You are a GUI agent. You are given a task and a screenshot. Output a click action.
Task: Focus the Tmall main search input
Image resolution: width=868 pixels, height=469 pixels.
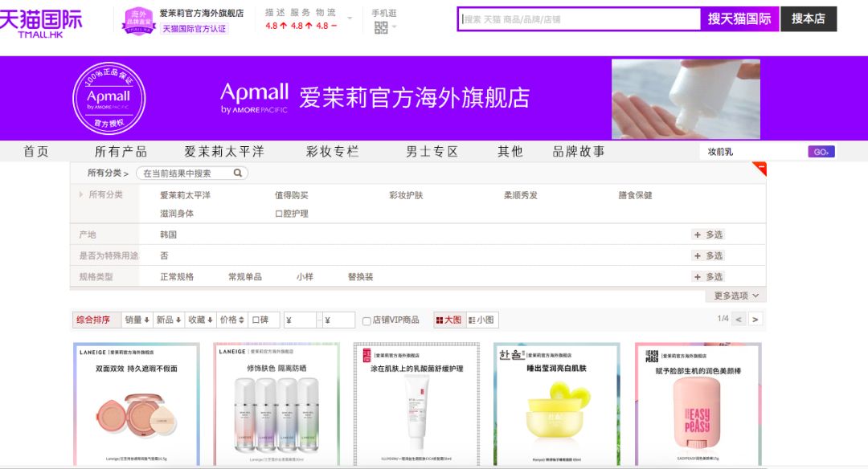click(x=580, y=19)
